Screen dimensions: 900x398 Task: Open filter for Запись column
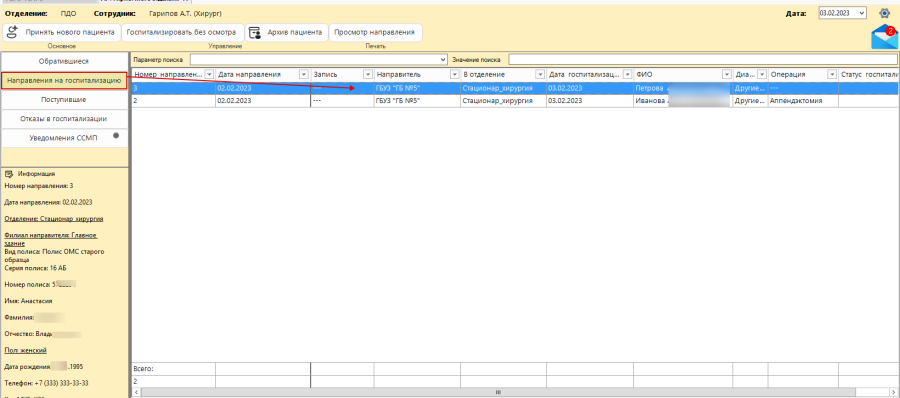(x=368, y=75)
